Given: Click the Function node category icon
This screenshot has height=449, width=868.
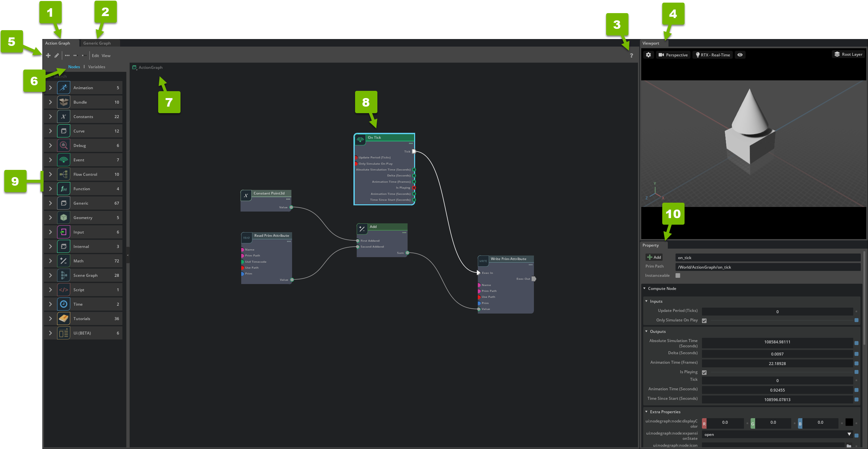Looking at the screenshot, I should coord(64,188).
